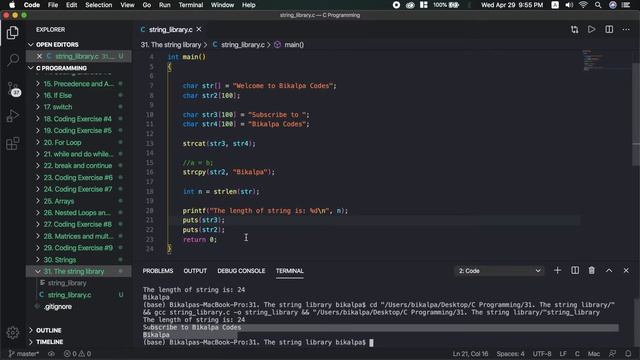
Task: Switch to the Debug Console tab
Action: [x=241, y=271]
